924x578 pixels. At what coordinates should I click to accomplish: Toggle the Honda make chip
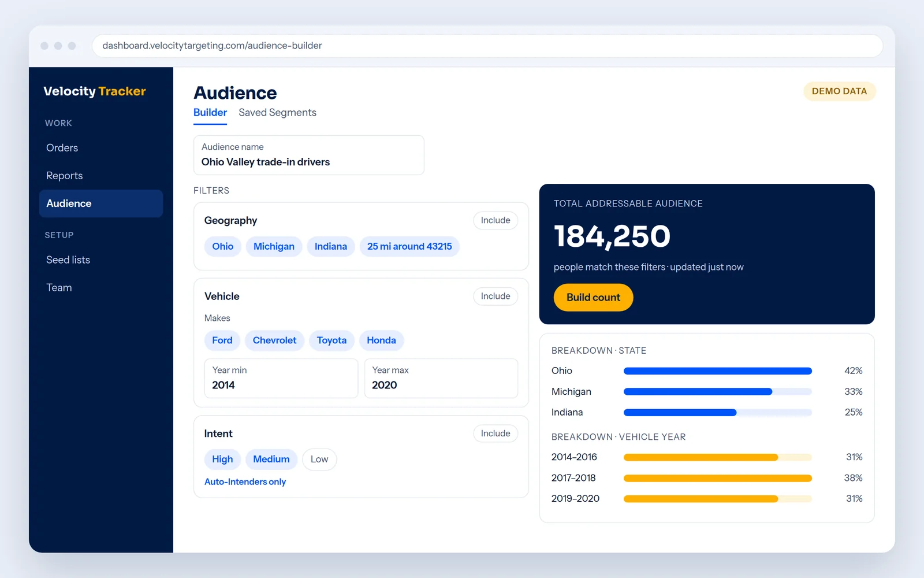click(x=381, y=340)
